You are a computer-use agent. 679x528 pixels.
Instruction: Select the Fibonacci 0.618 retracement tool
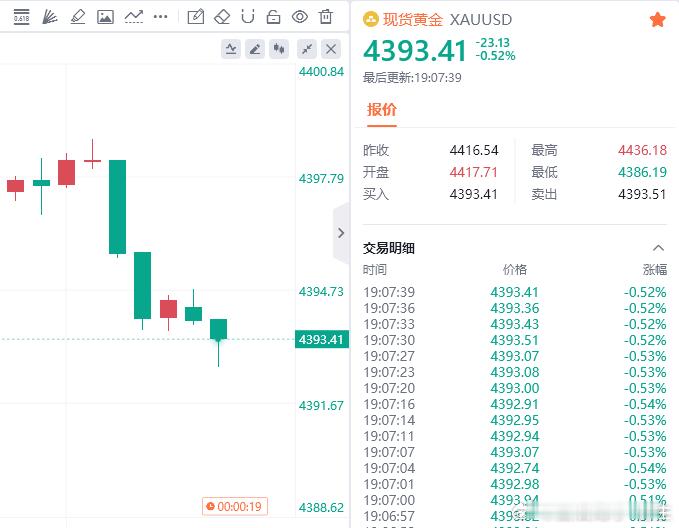[21, 17]
